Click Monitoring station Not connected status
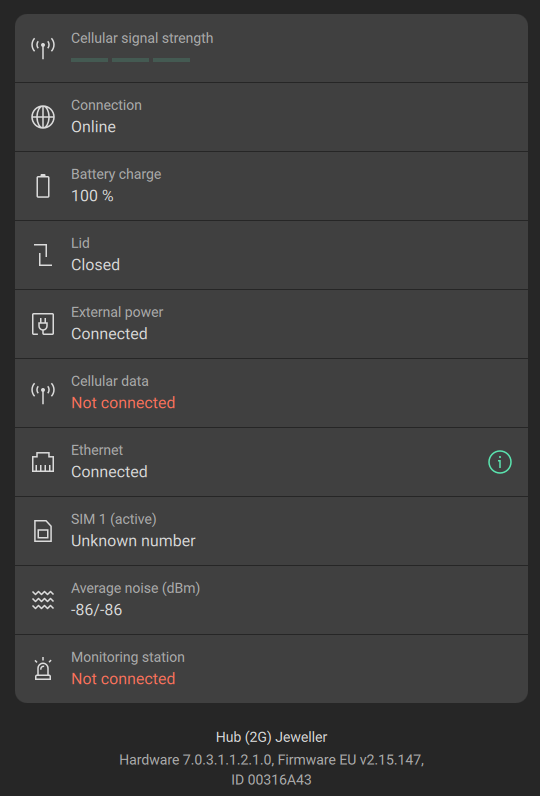The image size is (540, 796). [123, 679]
